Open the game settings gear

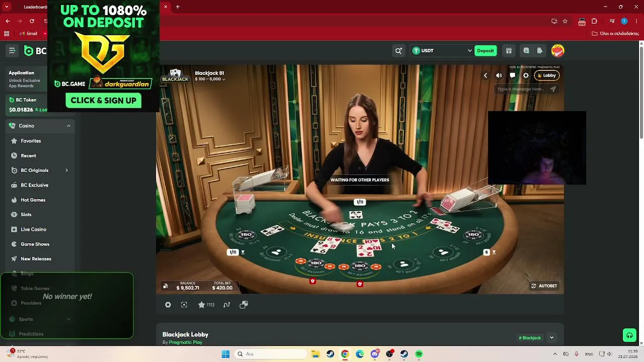[526, 75]
